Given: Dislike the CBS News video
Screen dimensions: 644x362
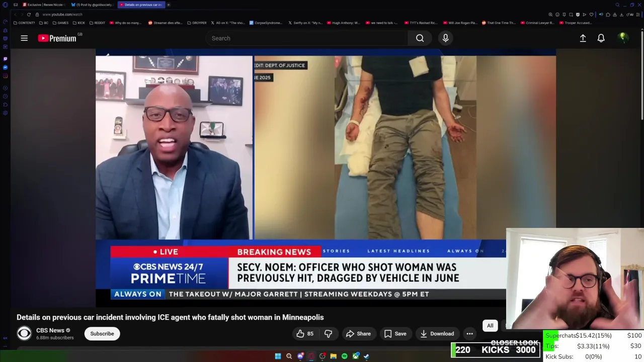Looking at the screenshot, I should tap(328, 334).
